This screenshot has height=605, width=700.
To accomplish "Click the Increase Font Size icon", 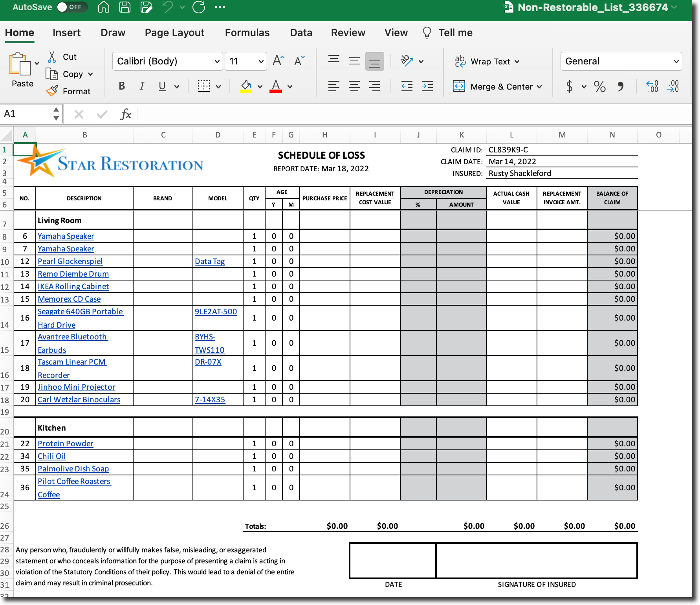I will 278,61.
